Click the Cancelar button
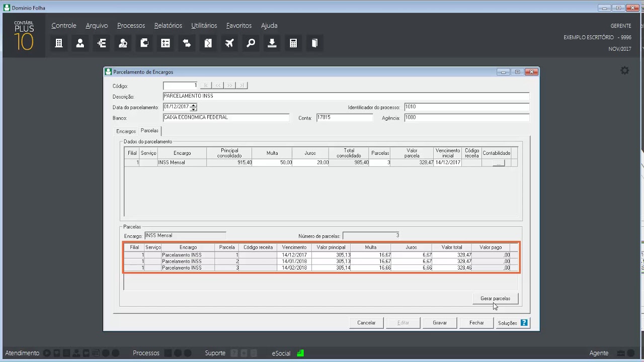Image resolution: width=644 pixels, height=362 pixels. [366, 323]
